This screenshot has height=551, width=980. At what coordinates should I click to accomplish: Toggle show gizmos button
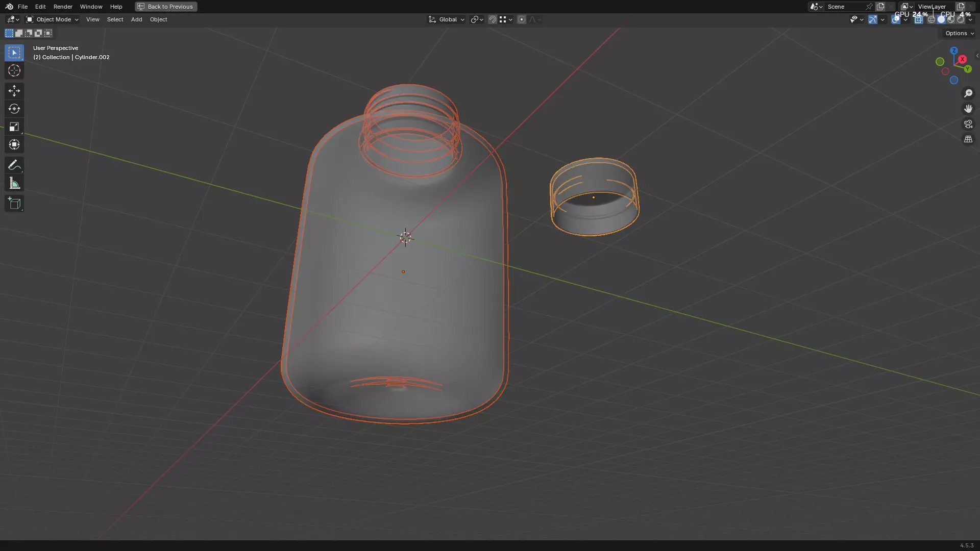pyautogui.click(x=873, y=19)
